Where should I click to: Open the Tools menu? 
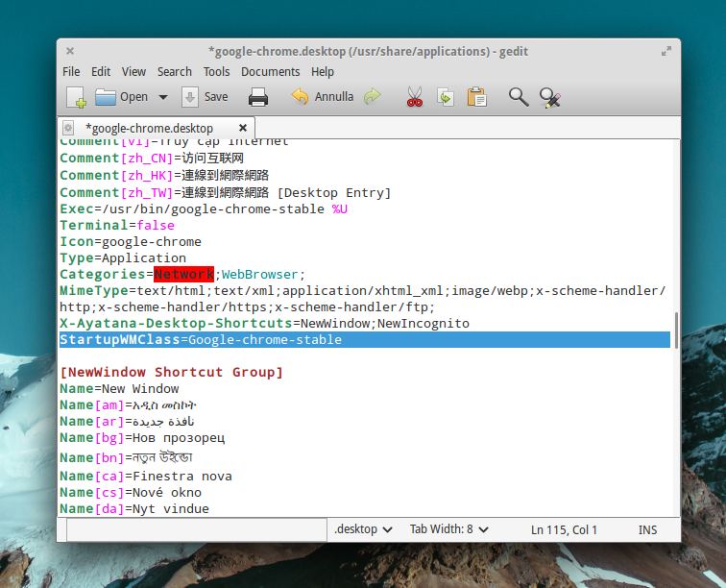click(x=217, y=72)
